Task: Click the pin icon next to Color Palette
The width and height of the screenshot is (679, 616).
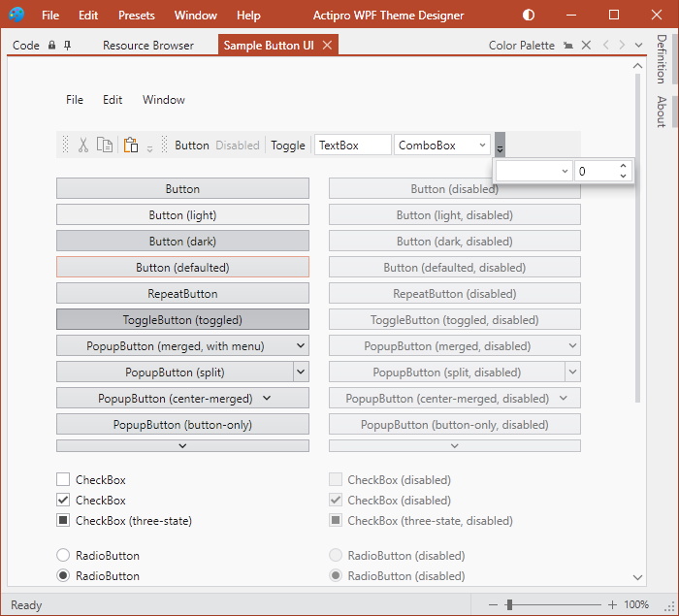Action: [568, 45]
